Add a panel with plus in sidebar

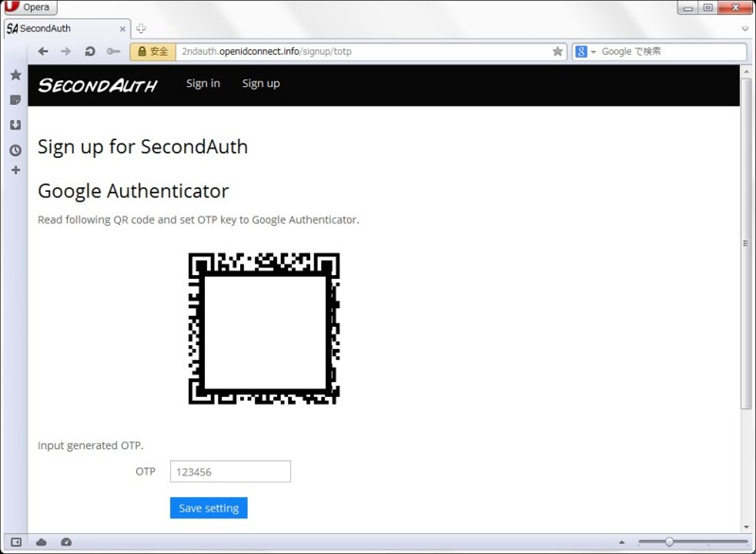pos(15,170)
